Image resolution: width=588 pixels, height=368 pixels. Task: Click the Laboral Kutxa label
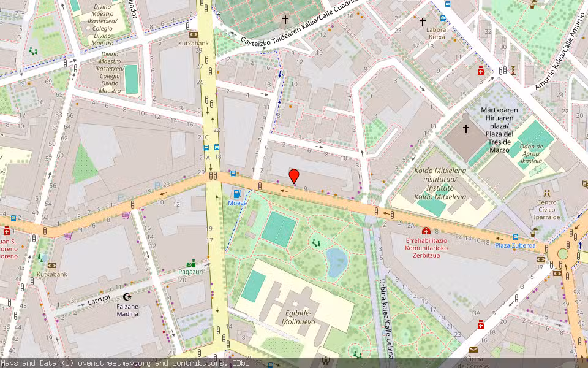(x=437, y=33)
